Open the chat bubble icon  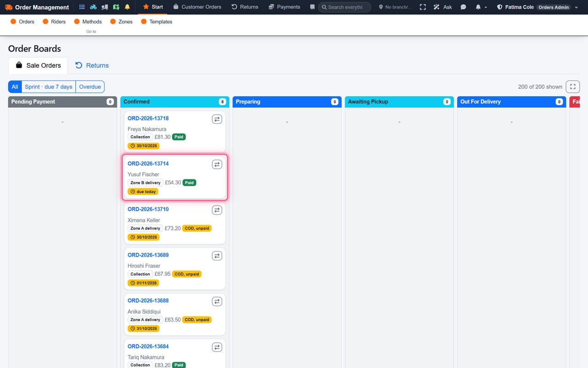pos(464,7)
